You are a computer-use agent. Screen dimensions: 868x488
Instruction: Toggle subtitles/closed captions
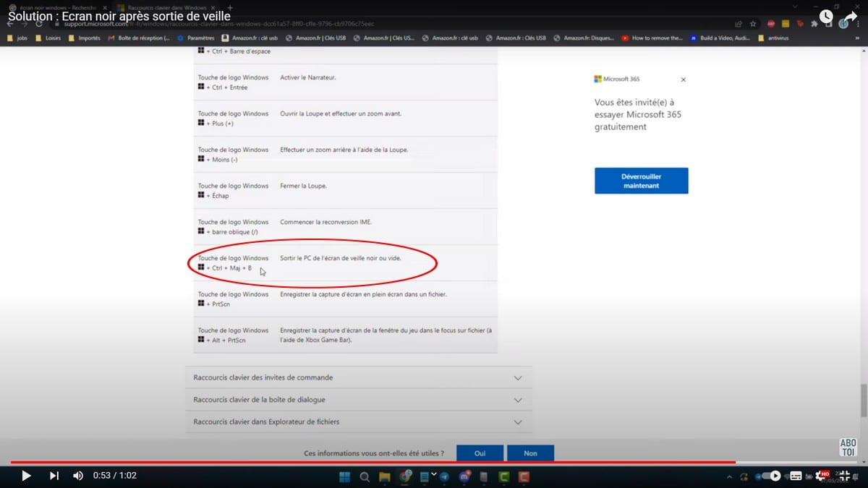coord(796,476)
